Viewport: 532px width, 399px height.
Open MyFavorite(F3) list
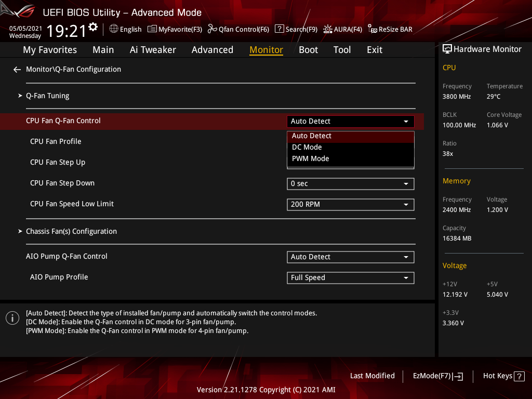pos(175,29)
